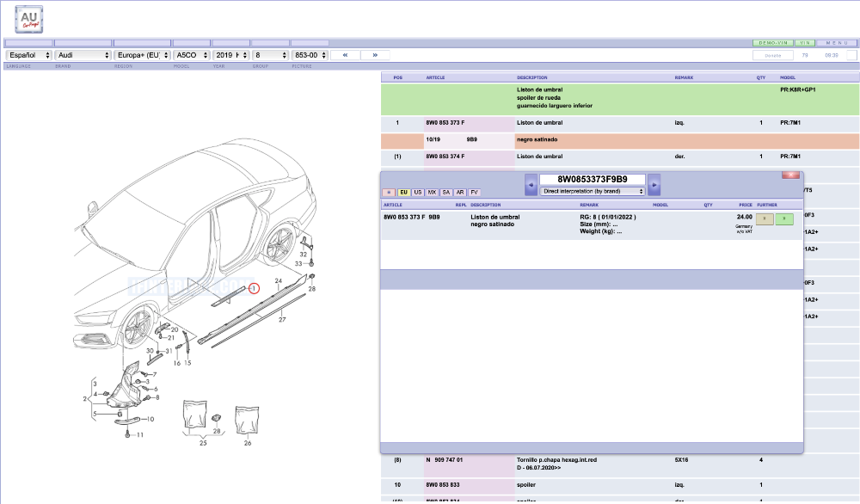Open the Year dropdown showing 2019
Image resolution: width=860 pixels, height=504 pixels.
[x=230, y=55]
